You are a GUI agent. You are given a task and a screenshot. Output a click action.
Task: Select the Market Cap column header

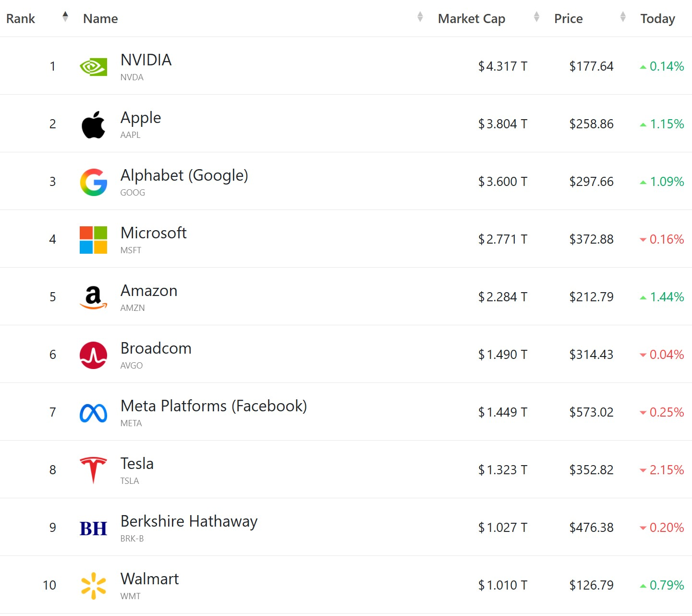[471, 19]
